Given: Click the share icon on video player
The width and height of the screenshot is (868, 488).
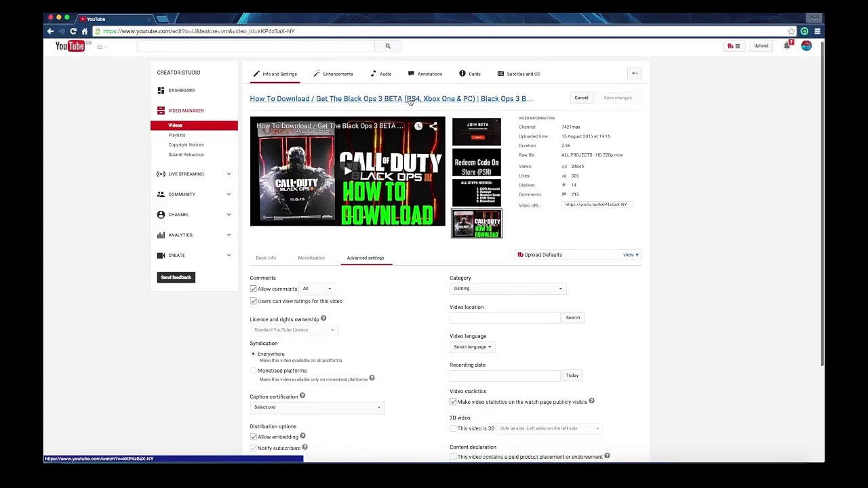Looking at the screenshot, I should coord(433,126).
